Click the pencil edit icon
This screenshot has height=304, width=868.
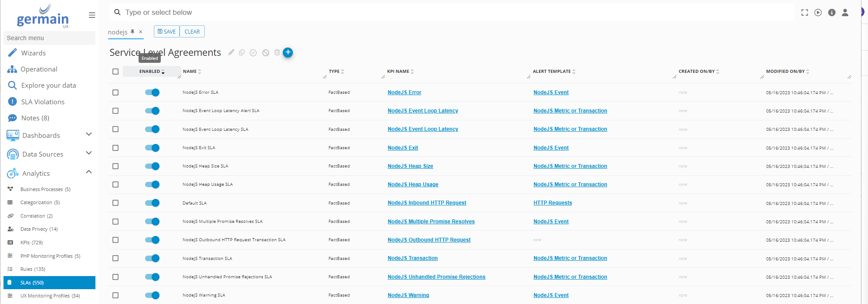(231, 52)
